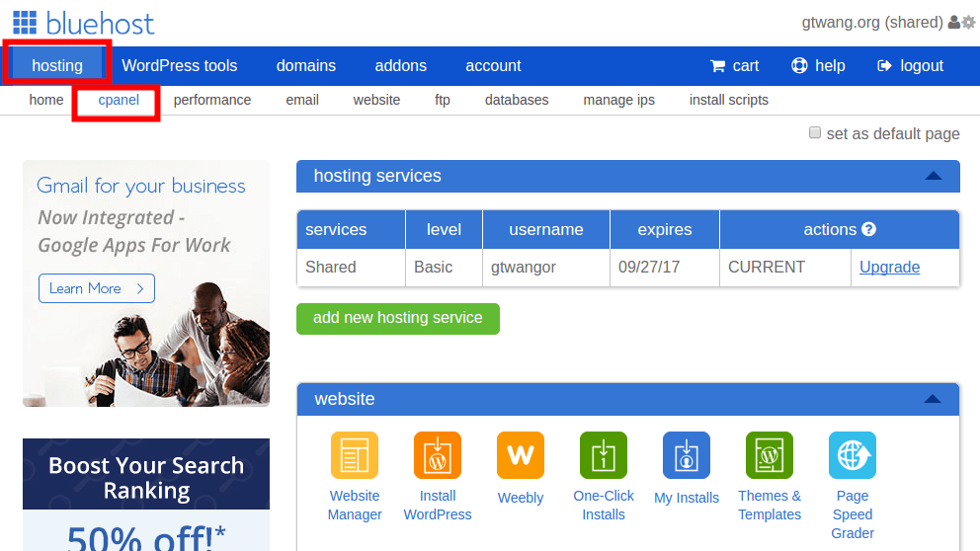The image size is (980, 551).
Task: Click the Page Speed Grader label link
Action: coord(853,514)
